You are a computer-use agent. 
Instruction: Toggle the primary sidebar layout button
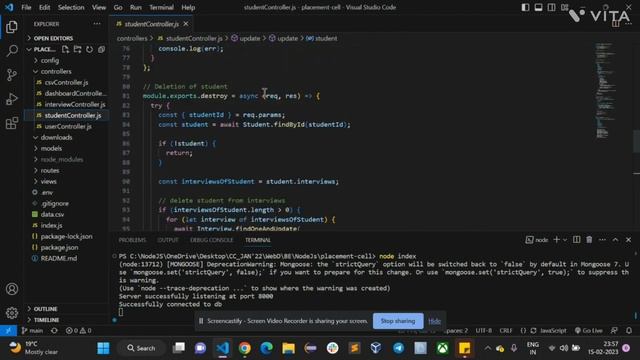coord(525,7)
